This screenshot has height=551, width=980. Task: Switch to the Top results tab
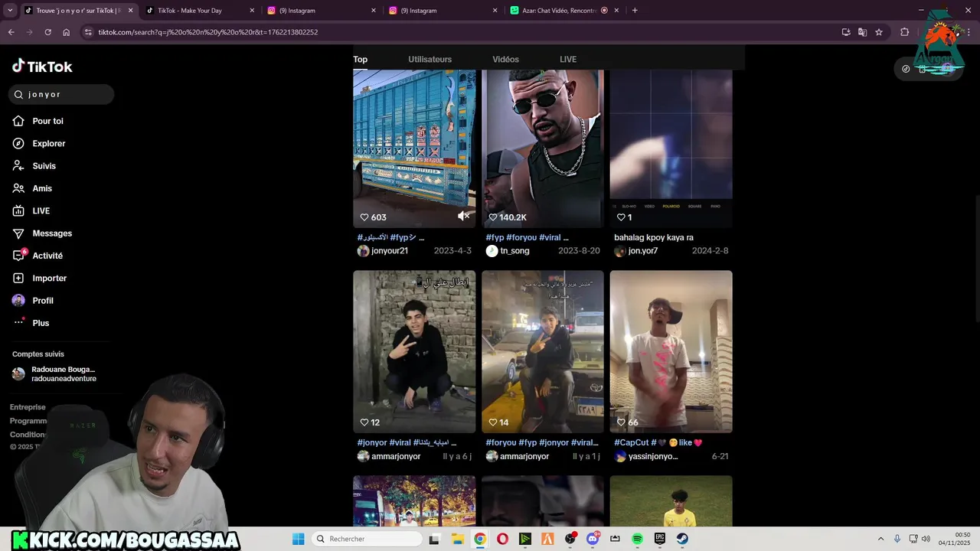360,60
